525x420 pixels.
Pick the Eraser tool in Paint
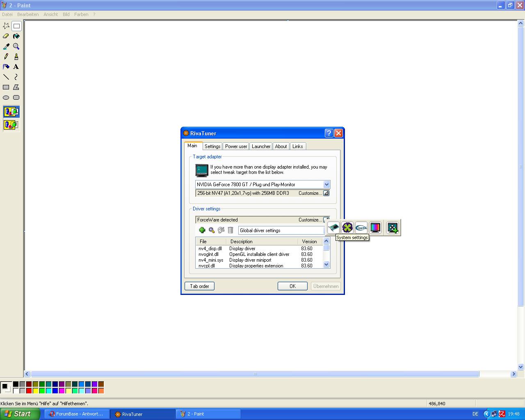point(6,36)
